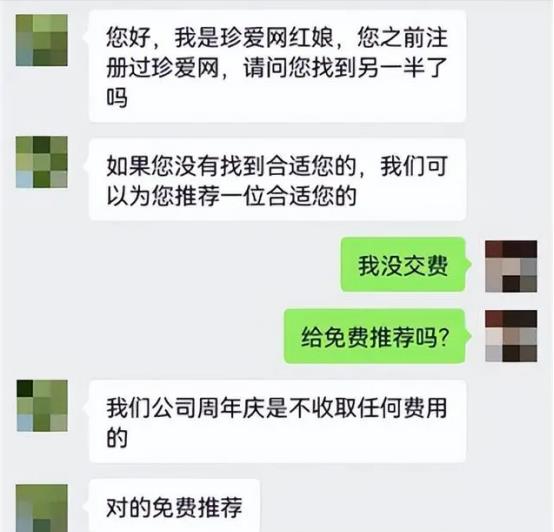This screenshot has height=532, width=554.
Task: Tap the 对的免费推荐 reply bubble
Action: tap(175, 506)
